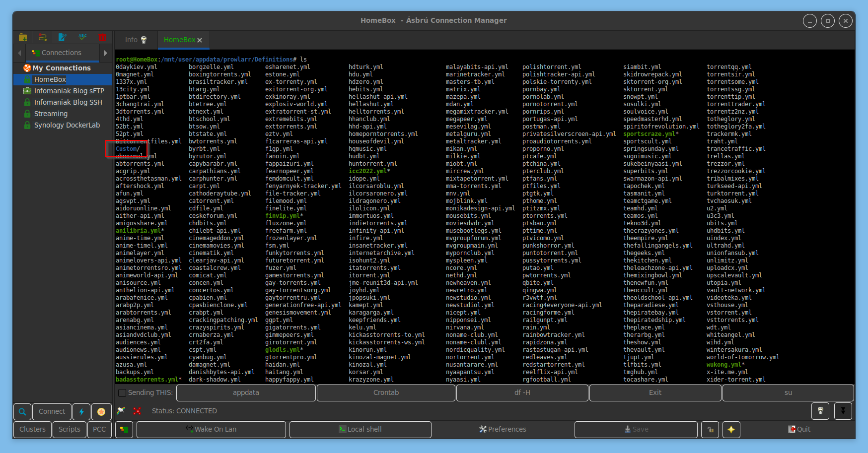Click the add new group folder icon
Image resolution: width=868 pixels, height=453 pixels.
pos(23,37)
